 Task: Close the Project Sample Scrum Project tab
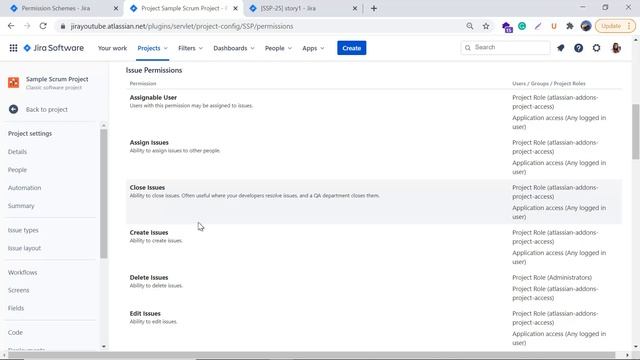pos(235,8)
